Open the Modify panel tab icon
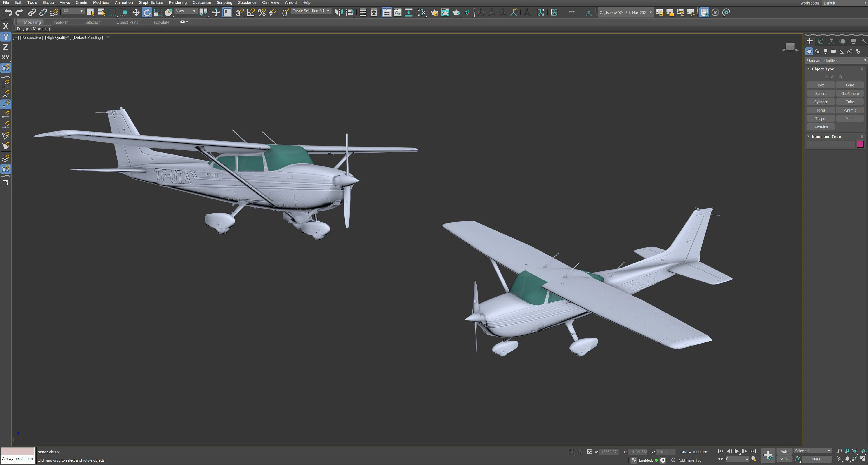The image size is (868, 465). click(x=821, y=41)
